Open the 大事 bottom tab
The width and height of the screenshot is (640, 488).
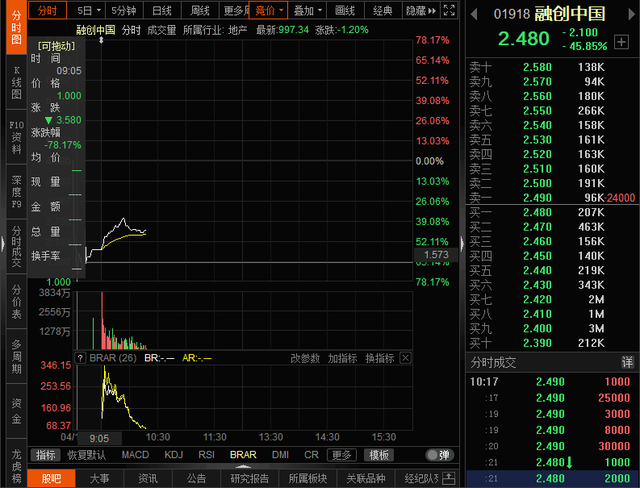[x=100, y=478]
